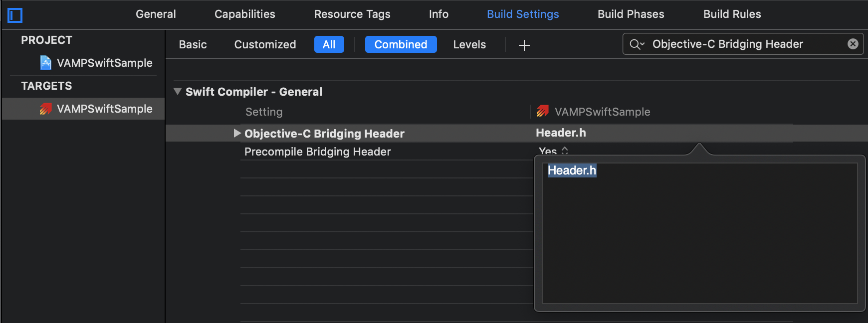This screenshot has height=323, width=868.
Task: Click the Objective-C Bridging Header search query text
Action: (727, 43)
